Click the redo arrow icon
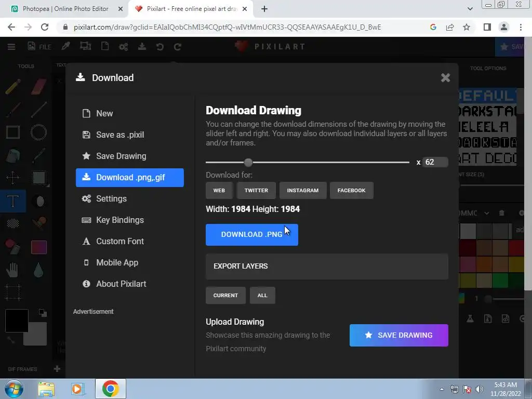Viewport: 532px width, 399px height. coord(178,46)
